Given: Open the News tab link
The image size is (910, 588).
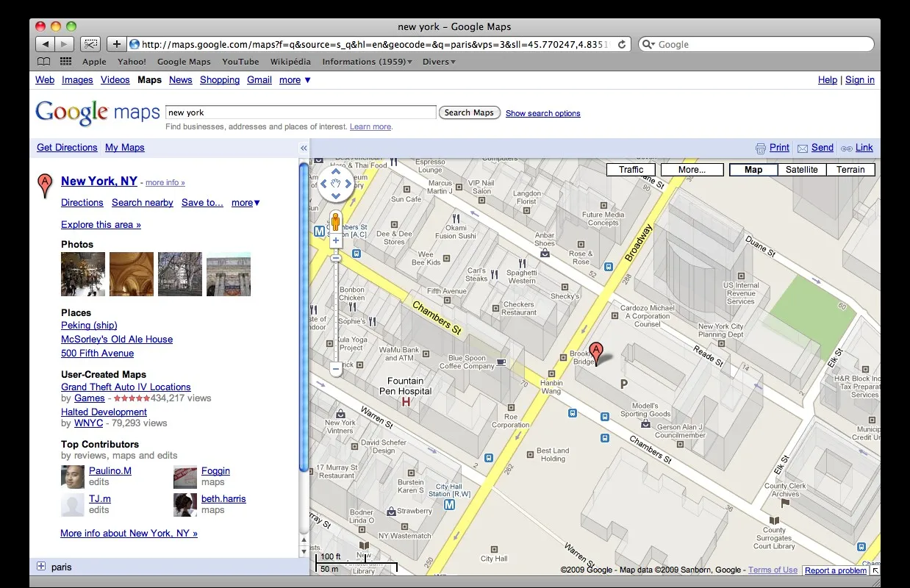Looking at the screenshot, I should 180,80.
